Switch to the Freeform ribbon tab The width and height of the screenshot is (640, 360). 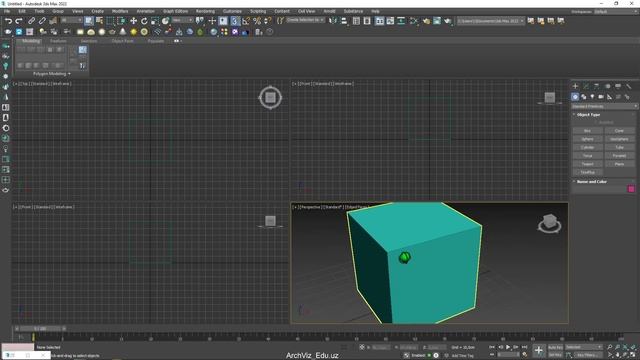tap(58, 41)
